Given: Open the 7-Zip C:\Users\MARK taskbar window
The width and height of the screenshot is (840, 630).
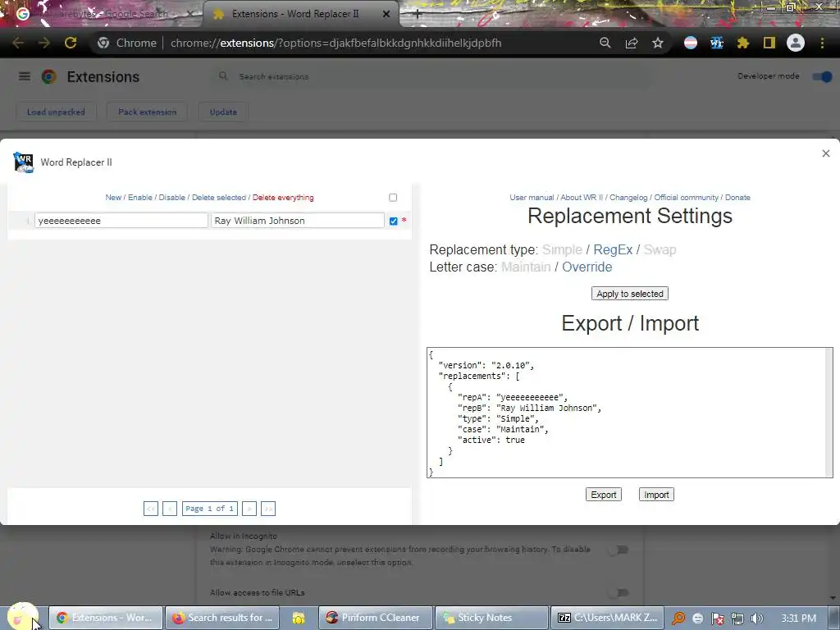Looking at the screenshot, I should pyautogui.click(x=608, y=618).
